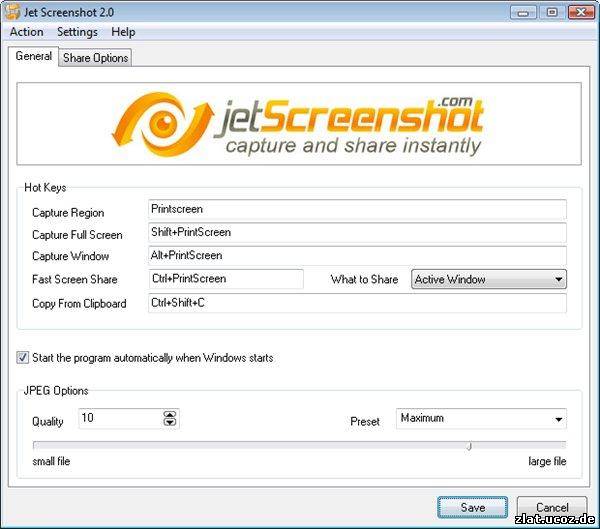Switch to the Share Options tab

coord(95,58)
